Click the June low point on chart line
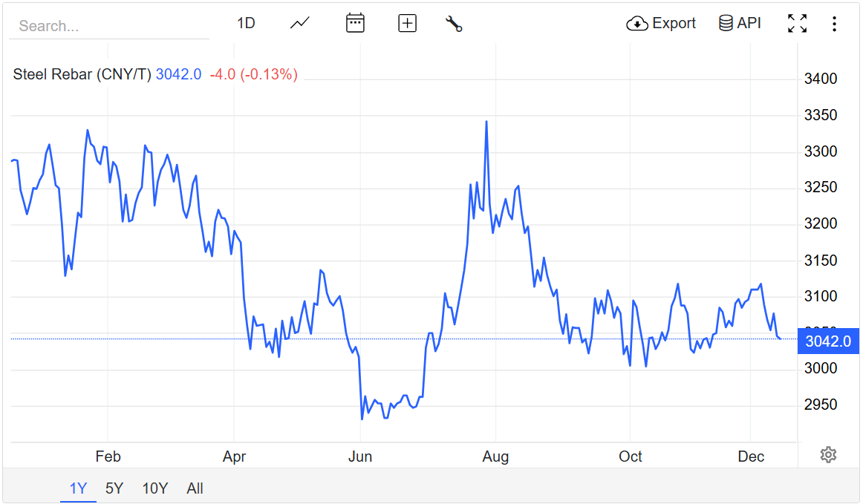Viewport: 863px width, 504px height. 362,419
